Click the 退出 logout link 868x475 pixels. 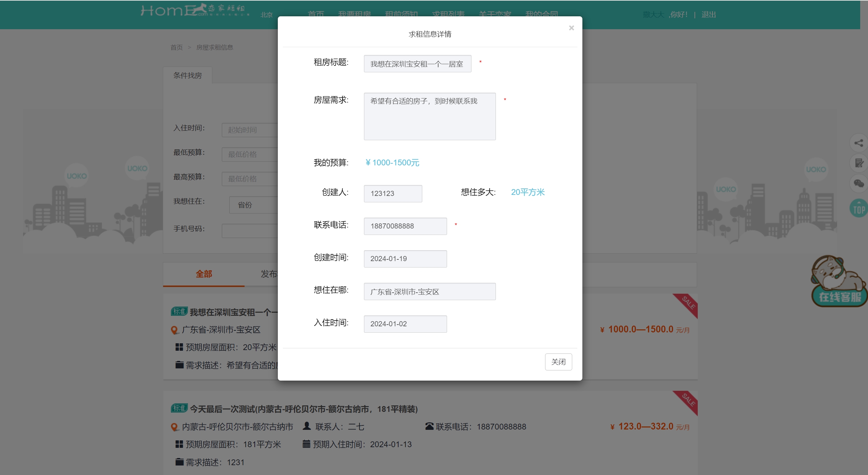pos(708,15)
